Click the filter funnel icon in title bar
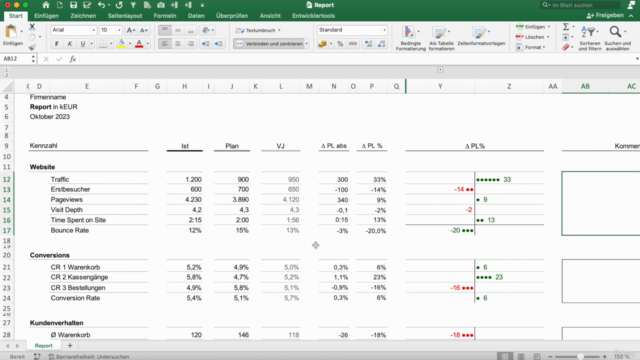Viewport: 640px width, 360px height. pos(133,5)
